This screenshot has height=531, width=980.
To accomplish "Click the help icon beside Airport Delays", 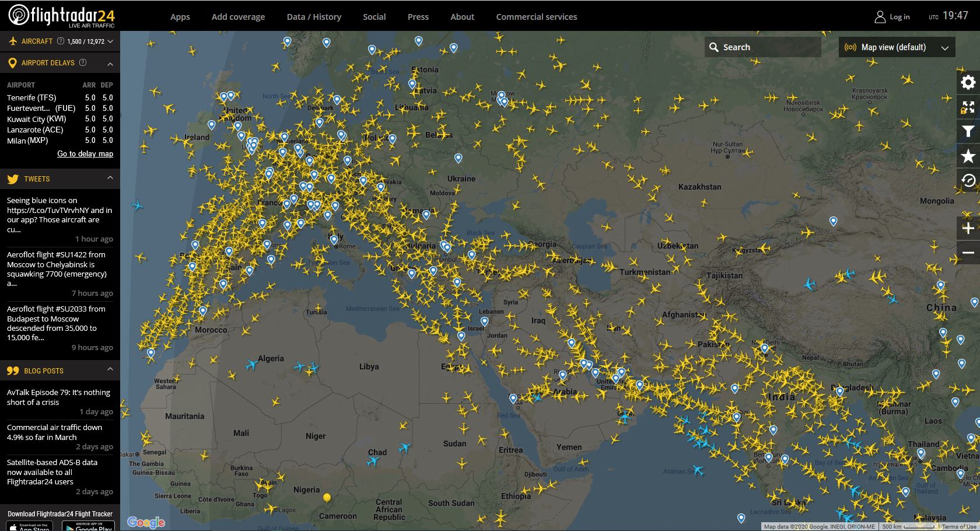I will (x=83, y=62).
